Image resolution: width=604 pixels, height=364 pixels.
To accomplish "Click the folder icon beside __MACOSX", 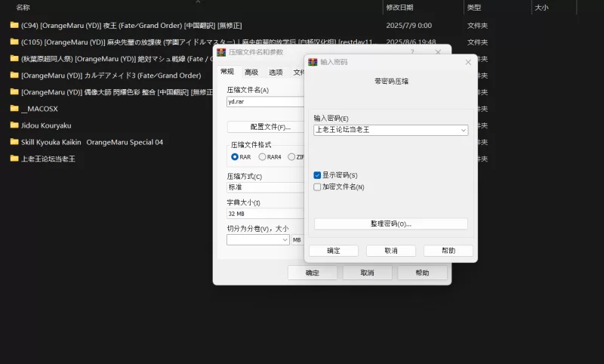I will pos(14,108).
